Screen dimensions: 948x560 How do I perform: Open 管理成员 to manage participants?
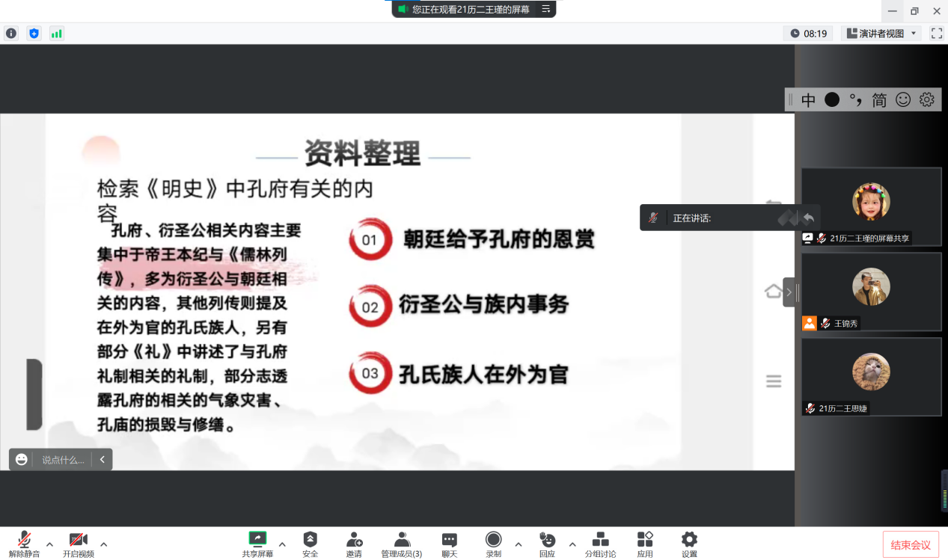point(402,543)
